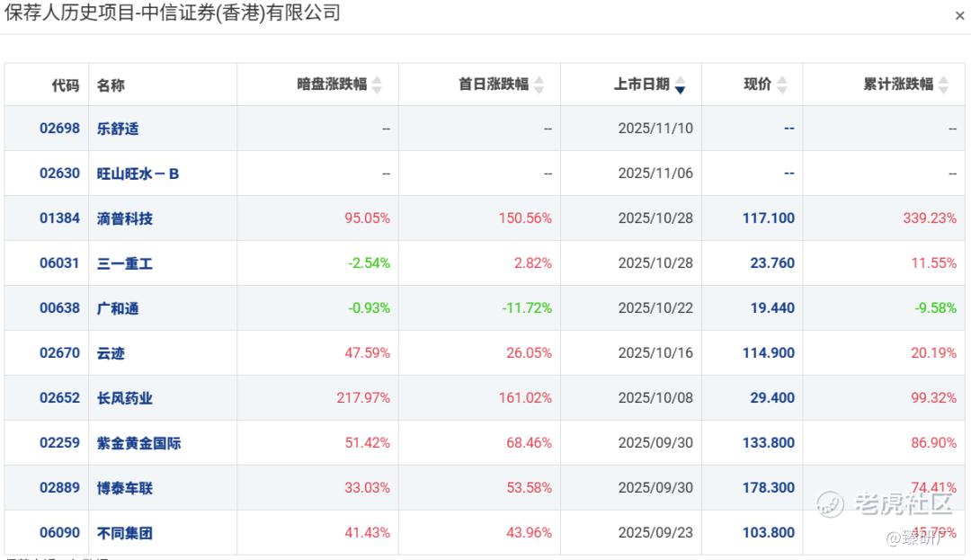Screen dimensions: 971x560
Task: Select cumulative change 20.19%
Action: pos(934,352)
